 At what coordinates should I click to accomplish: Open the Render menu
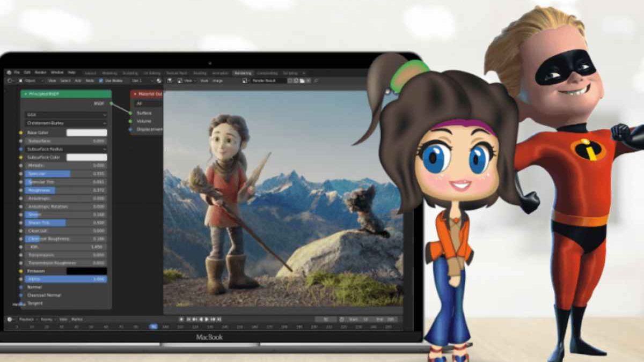[41, 72]
